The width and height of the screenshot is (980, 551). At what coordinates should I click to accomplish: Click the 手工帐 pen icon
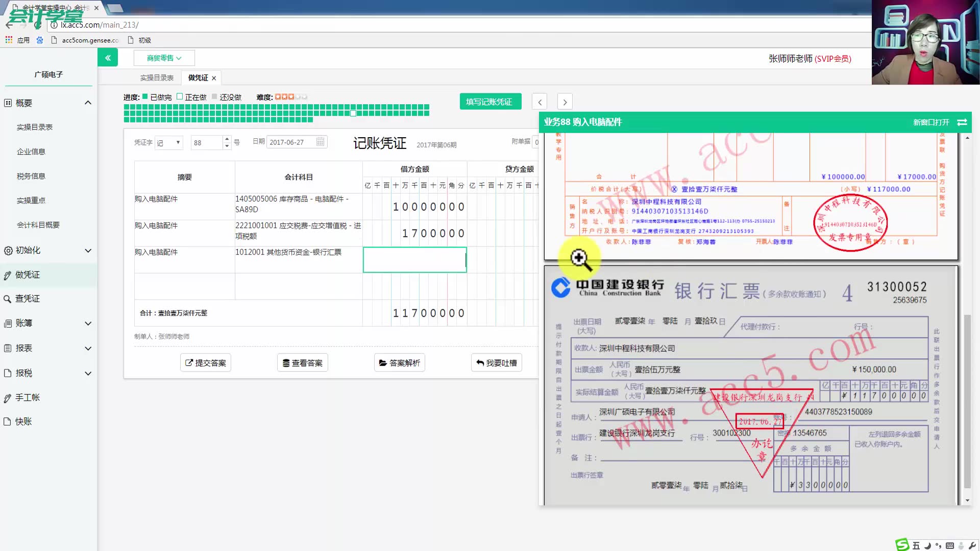(x=7, y=397)
